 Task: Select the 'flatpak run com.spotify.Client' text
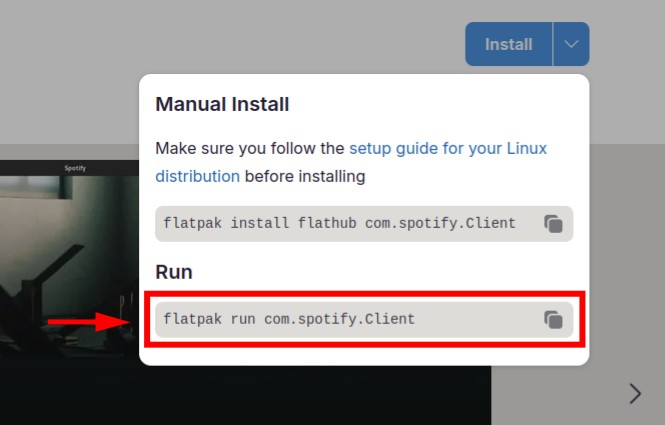pyautogui.click(x=289, y=319)
